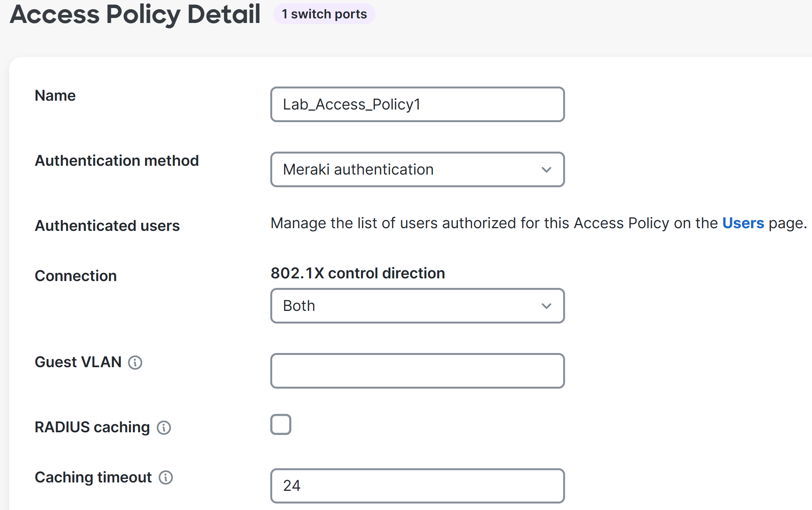Open the Users page link

click(x=743, y=223)
